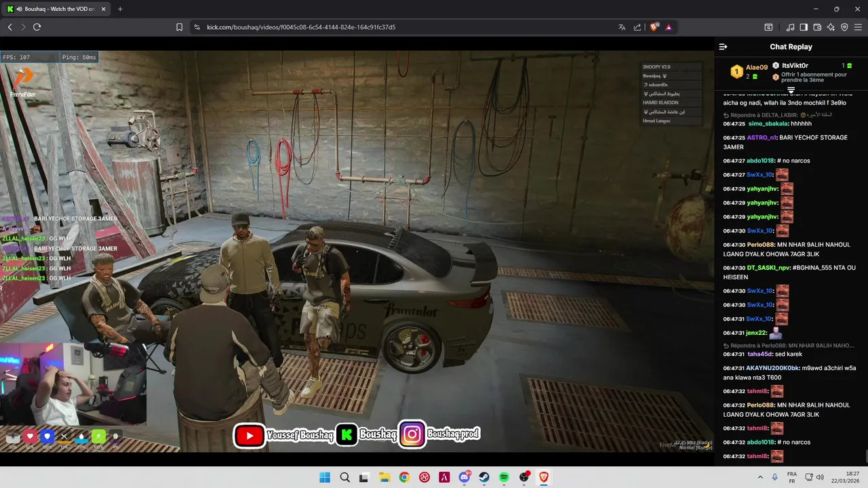The image size is (868, 488).
Task: Show hidden system tray icons
Action: coord(759,477)
